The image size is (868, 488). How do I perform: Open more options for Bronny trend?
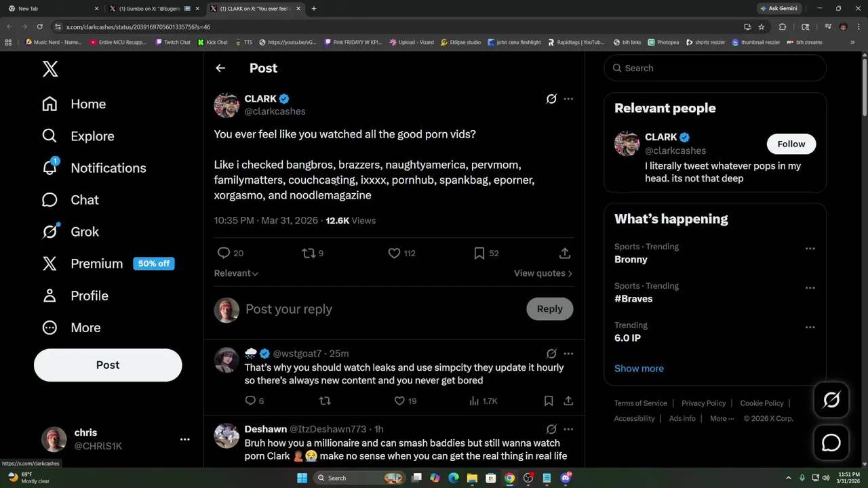tap(810, 249)
